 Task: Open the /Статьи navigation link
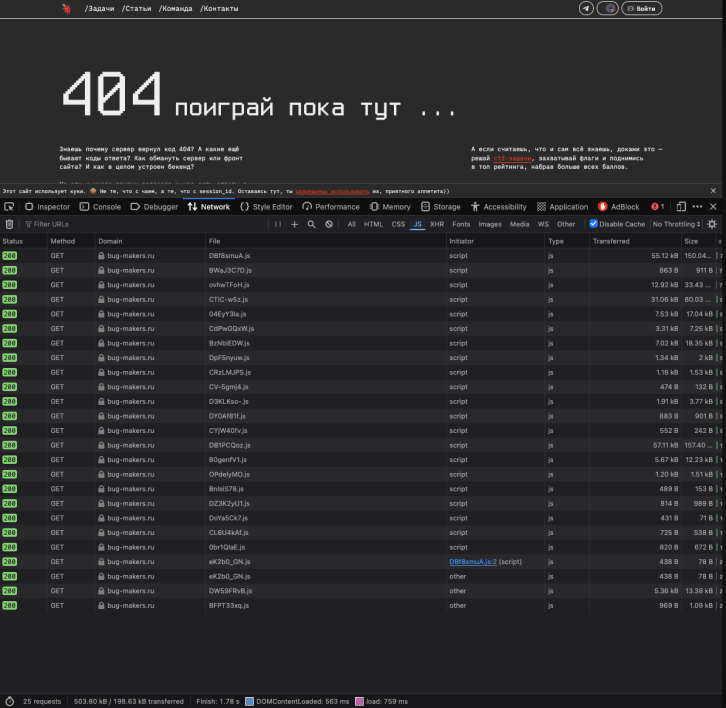pos(137,8)
